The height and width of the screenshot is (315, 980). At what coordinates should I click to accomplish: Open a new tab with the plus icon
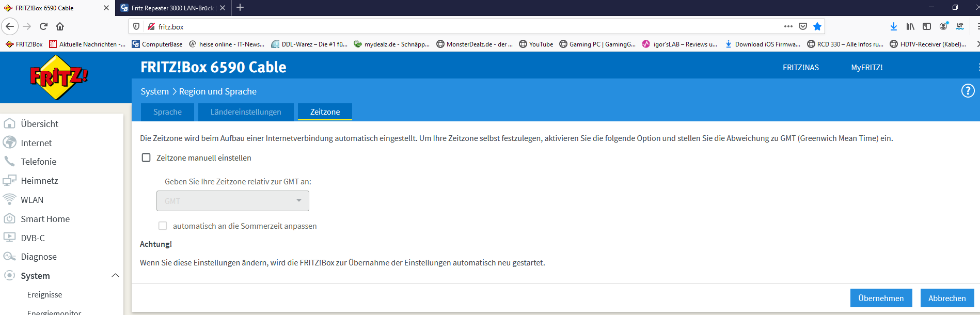(240, 7)
